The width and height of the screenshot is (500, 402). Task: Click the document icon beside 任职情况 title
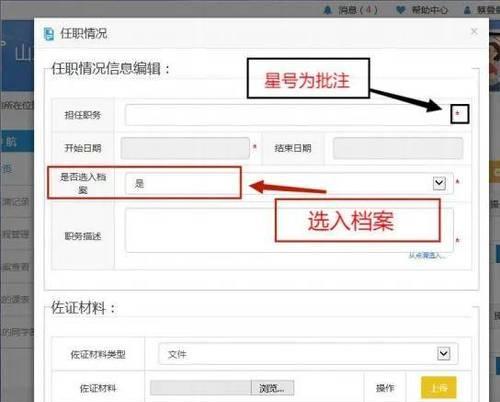[x=49, y=34]
